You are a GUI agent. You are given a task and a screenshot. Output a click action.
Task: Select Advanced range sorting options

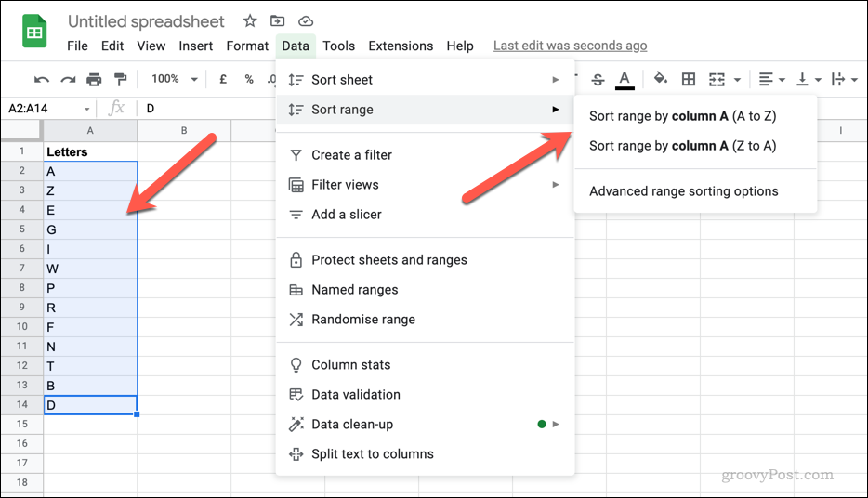coord(683,191)
